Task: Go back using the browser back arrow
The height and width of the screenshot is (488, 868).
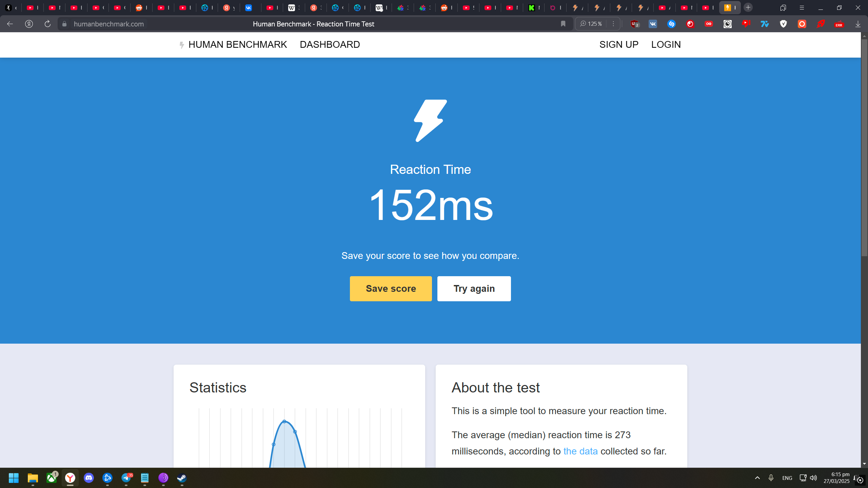Action: click(x=10, y=24)
